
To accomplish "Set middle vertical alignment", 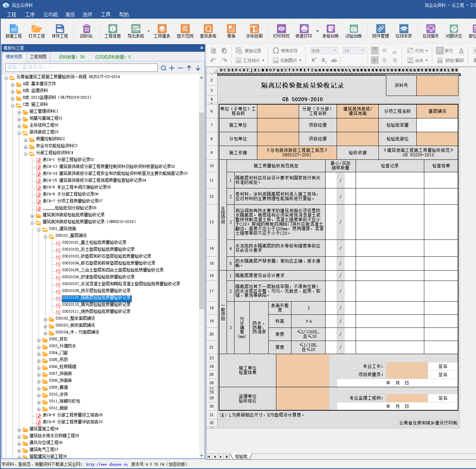I will coord(385,50).
